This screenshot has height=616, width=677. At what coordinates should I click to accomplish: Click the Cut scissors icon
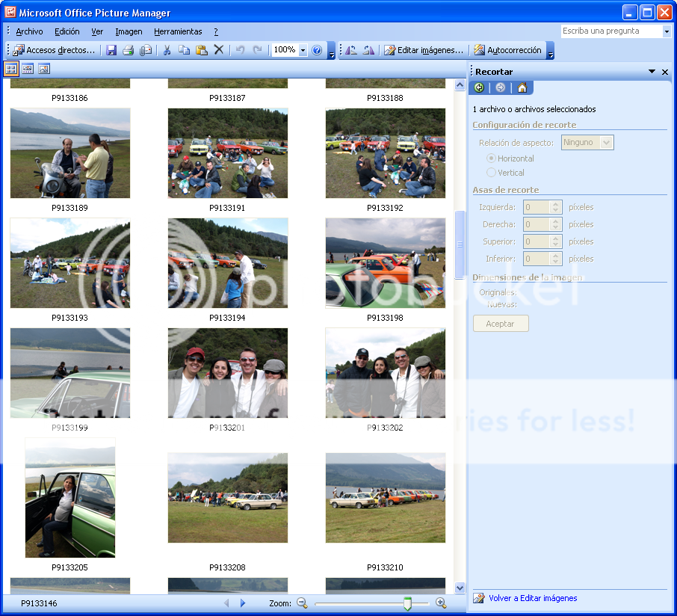[167, 50]
